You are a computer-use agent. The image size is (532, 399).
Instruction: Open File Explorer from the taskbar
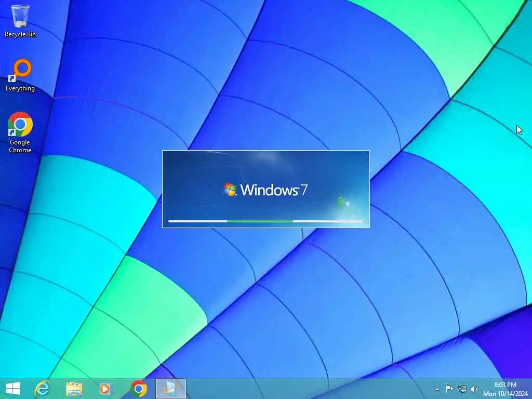click(x=74, y=389)
